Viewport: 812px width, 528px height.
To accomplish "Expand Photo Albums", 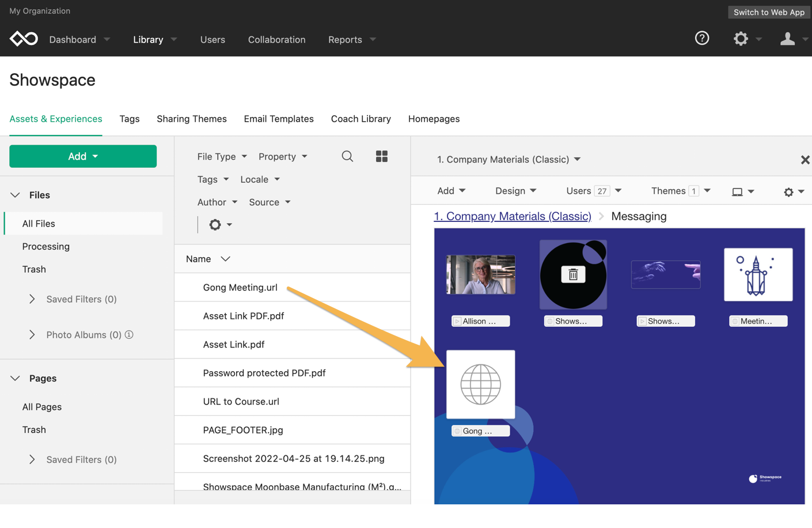I will click(x=32, y=334).
